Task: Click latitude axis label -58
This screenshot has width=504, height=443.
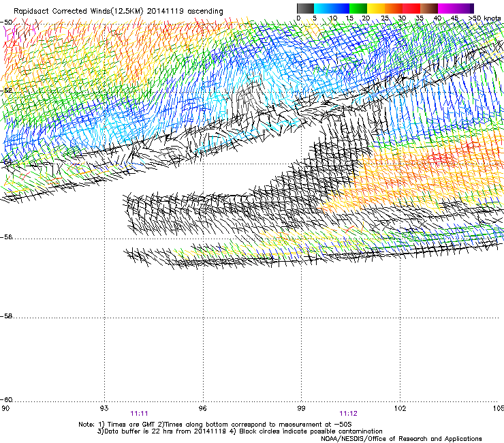Action: click(x=6, y=316)
